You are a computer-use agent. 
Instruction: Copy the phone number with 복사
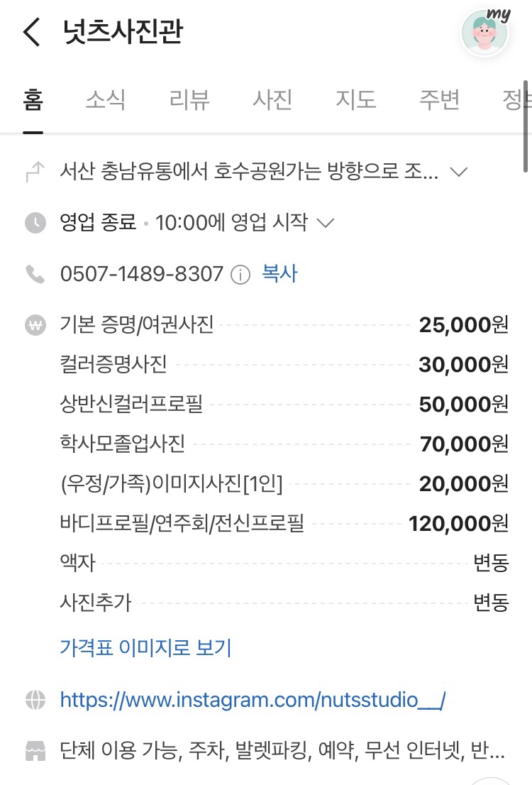[x=279, y=274]
